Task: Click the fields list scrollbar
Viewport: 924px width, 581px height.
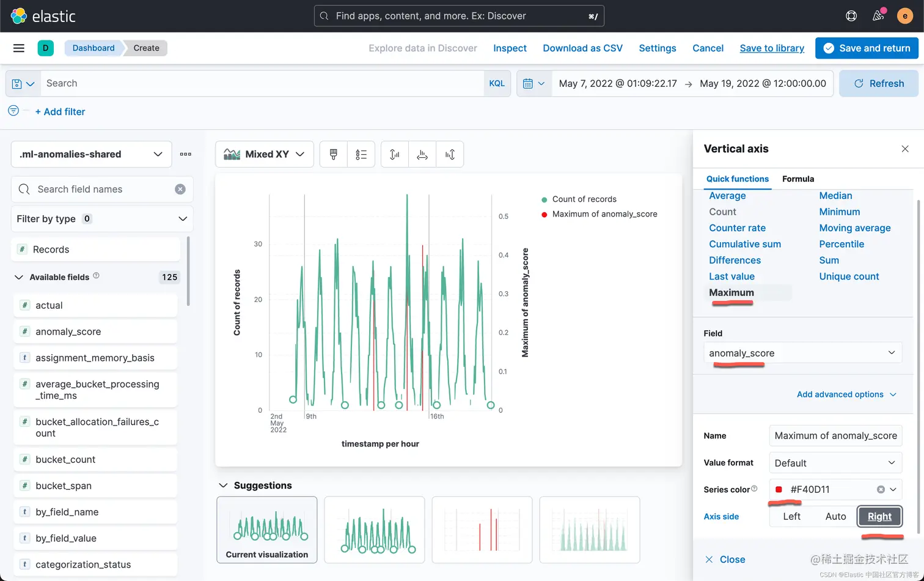Action: click(x=188, y=272)
